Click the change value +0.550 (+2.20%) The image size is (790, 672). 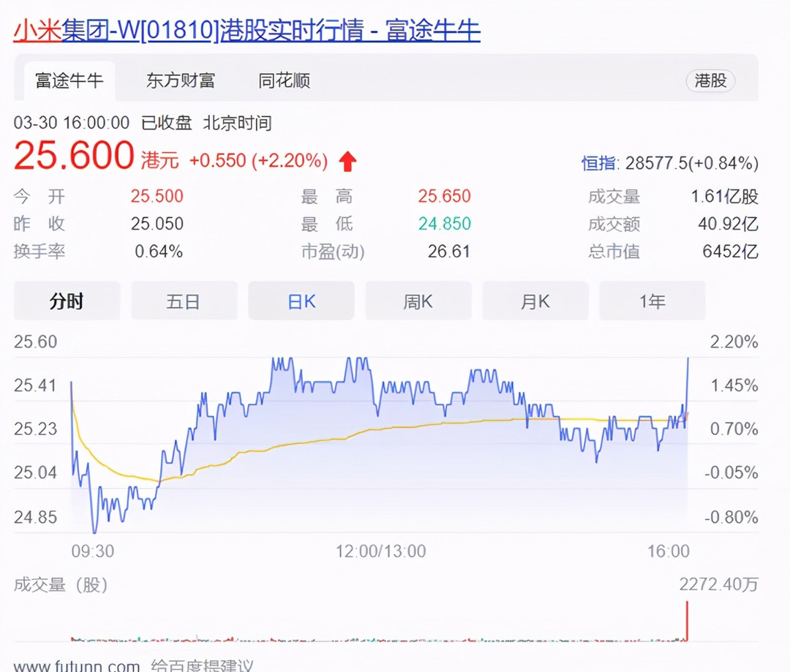[x=258, y=161]
